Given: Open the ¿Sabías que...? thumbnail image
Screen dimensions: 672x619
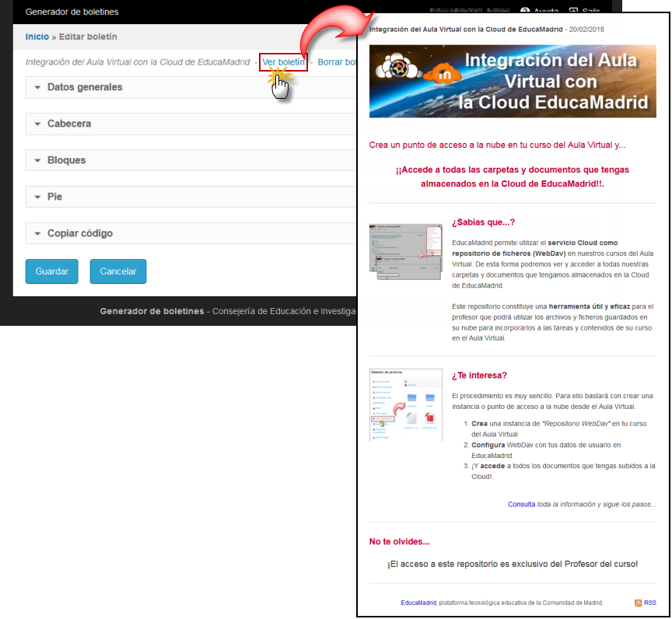Looking at the screenshot, I should (406, 252).
